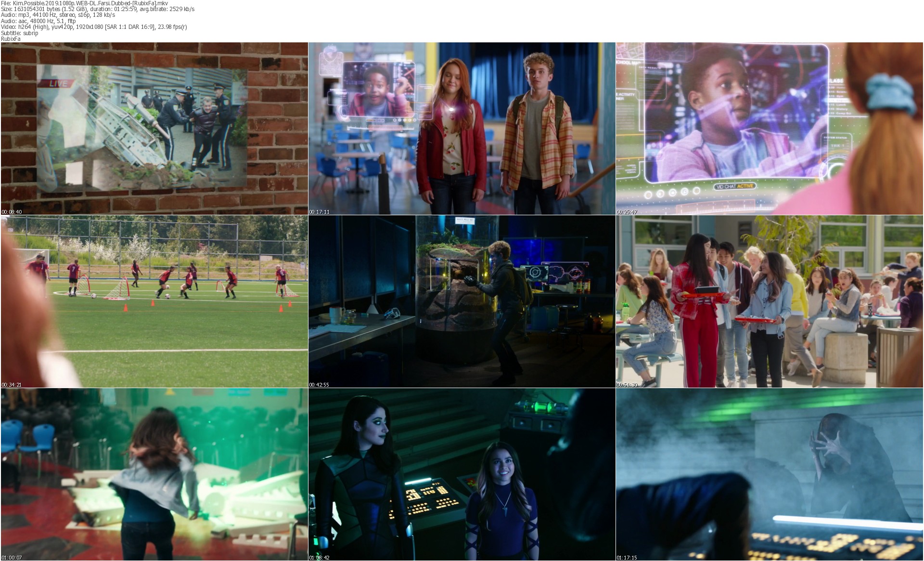Click the 00:42:55 timestamp label
The width and height of the screenshot is (924, 561).
pyautogui.click(x=319, y=385)
